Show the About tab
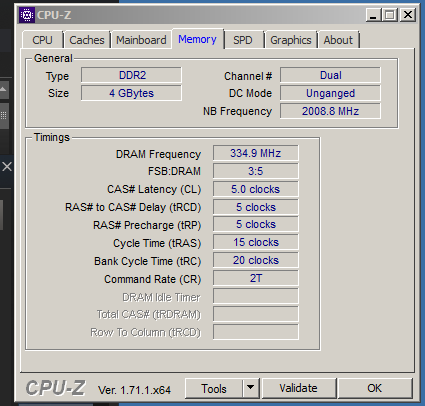 [x=338, y=40]
